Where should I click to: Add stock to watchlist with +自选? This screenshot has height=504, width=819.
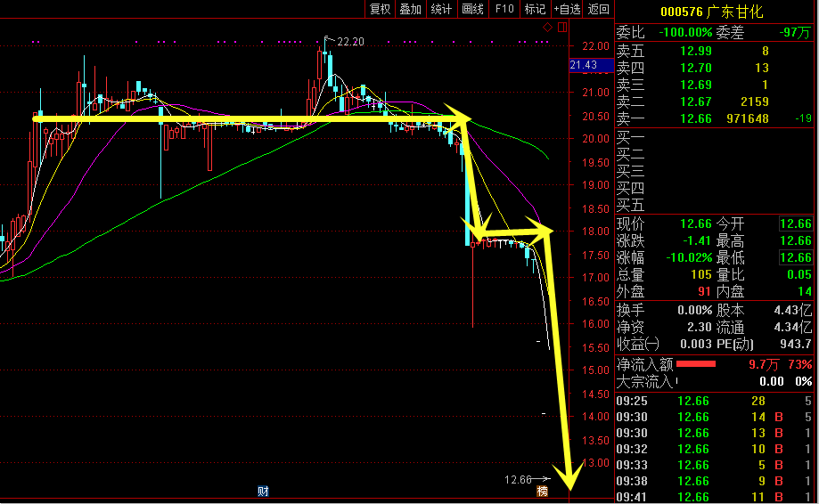tap(567, 9)
